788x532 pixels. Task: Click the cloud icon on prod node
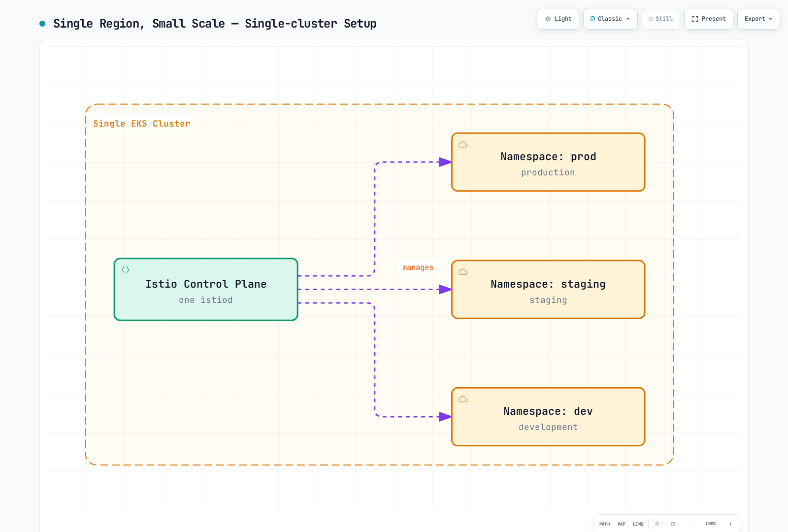[463, 145]
